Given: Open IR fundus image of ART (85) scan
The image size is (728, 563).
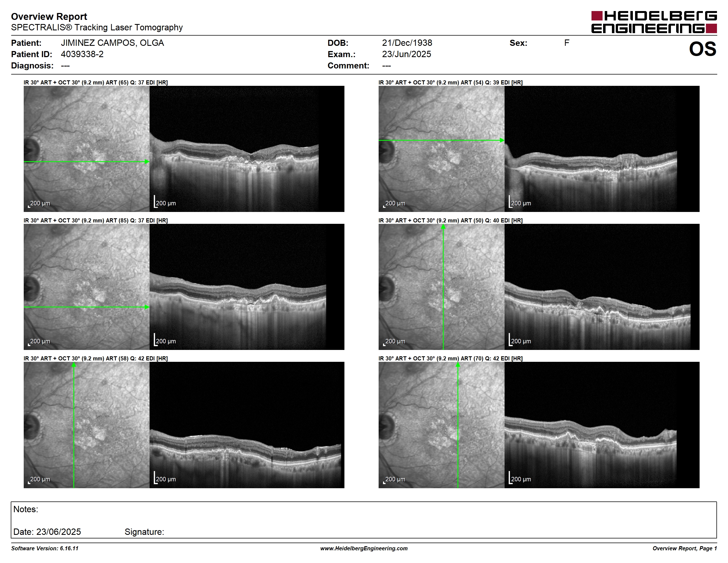Looking at the screenshot, I should [86, 287].
